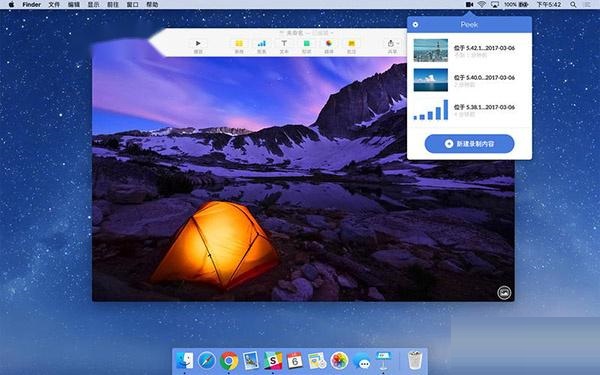Open Messages in the Dock

pyautogui.click(x=361, y=361)
